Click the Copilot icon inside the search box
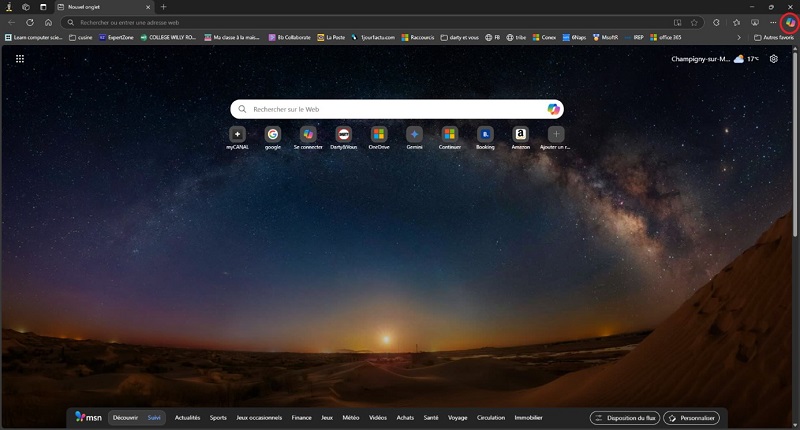The width and height of the screenshot is (800, 430). 553,109
